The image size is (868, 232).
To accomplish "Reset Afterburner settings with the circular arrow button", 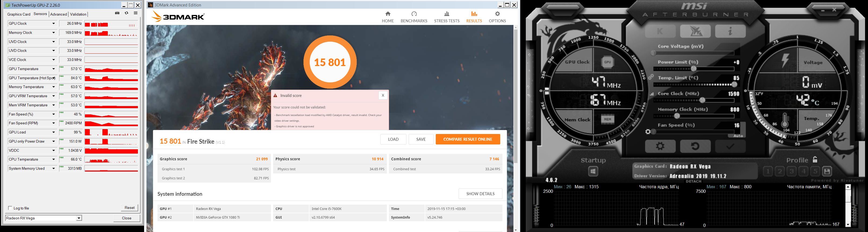I will pyautogui.click(x=695, y=146).
